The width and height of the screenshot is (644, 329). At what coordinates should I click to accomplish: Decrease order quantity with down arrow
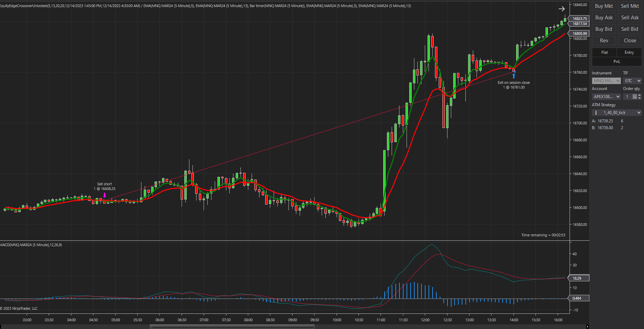(x=639, y=98)
